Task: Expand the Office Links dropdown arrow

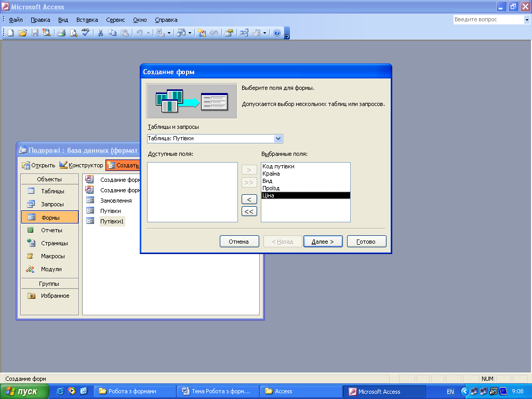Action: point(169,33)
